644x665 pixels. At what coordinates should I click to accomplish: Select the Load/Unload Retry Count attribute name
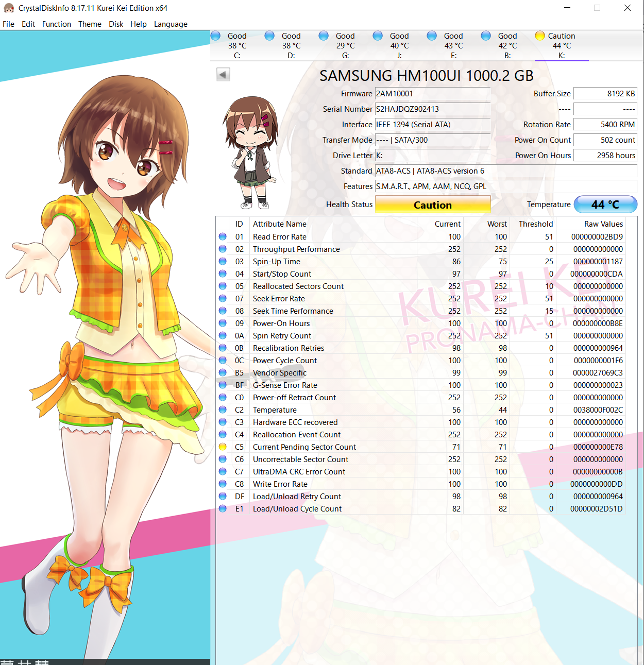click(x=297, y=497)
